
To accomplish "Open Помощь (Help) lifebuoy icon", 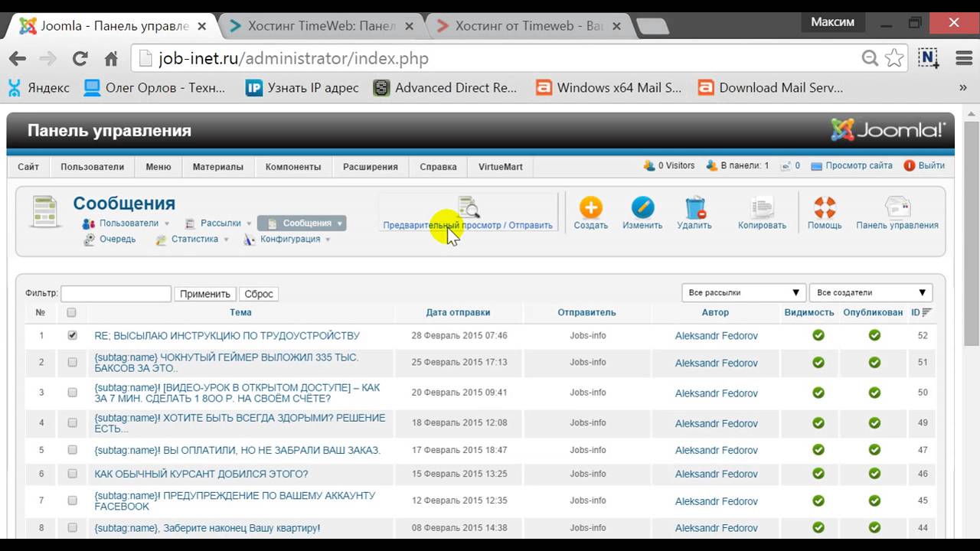I will [x=825, y=207].
